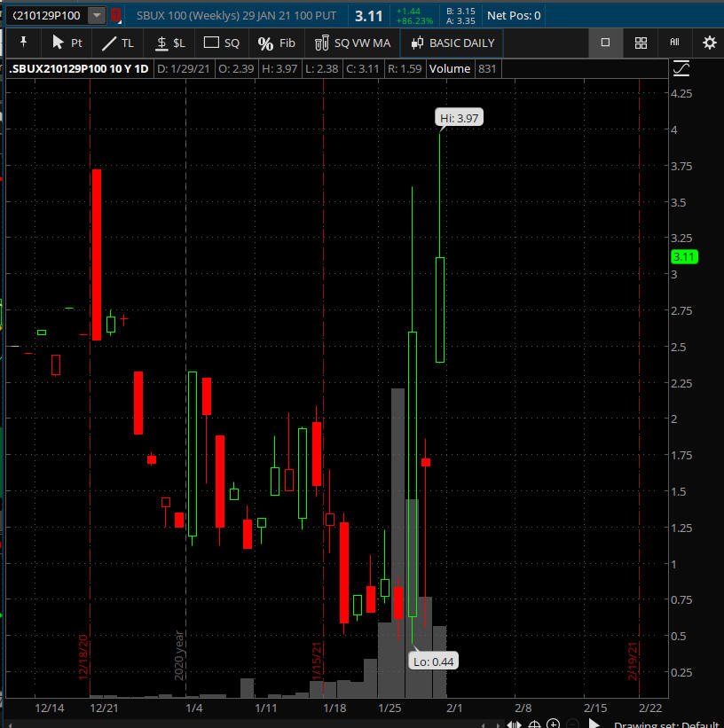Select the Pt pointer tool
The height and width of the screenshot is (728, 724).
(x=67, y=43)
